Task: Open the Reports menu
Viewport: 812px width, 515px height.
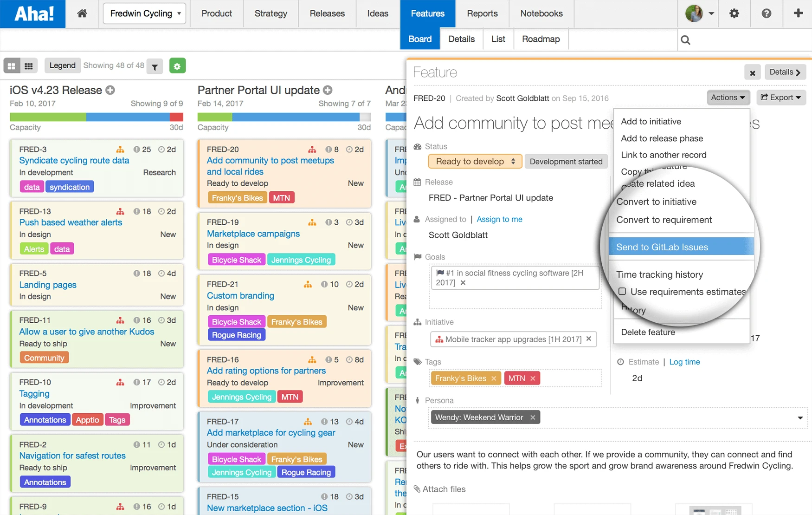Action: 482,13
